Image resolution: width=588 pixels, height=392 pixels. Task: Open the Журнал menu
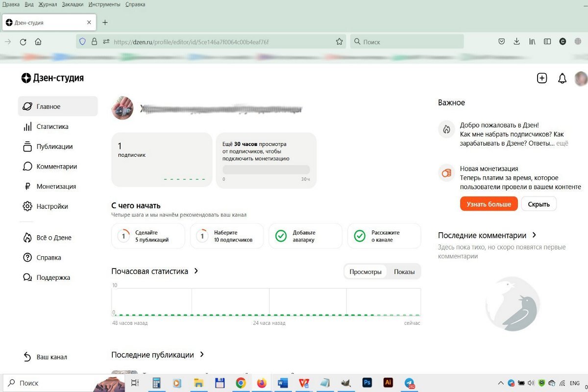point(48,4)
